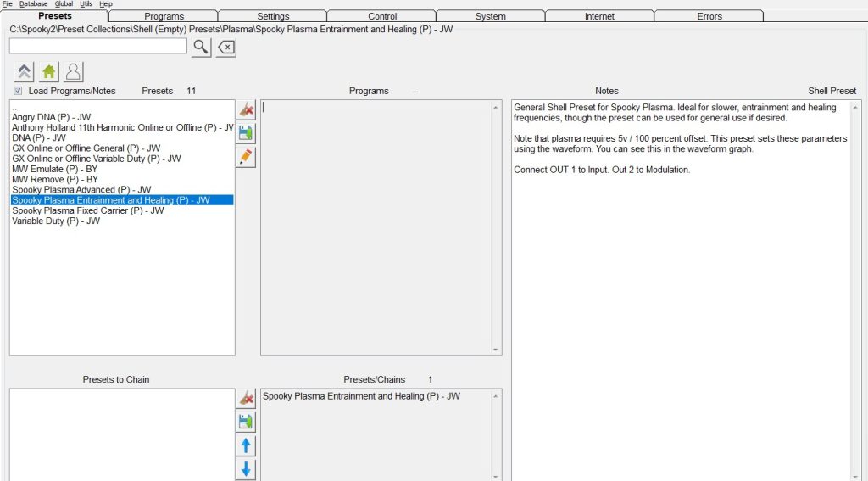
Task: Go to the home presets folder
Action: tap(49, 72)
